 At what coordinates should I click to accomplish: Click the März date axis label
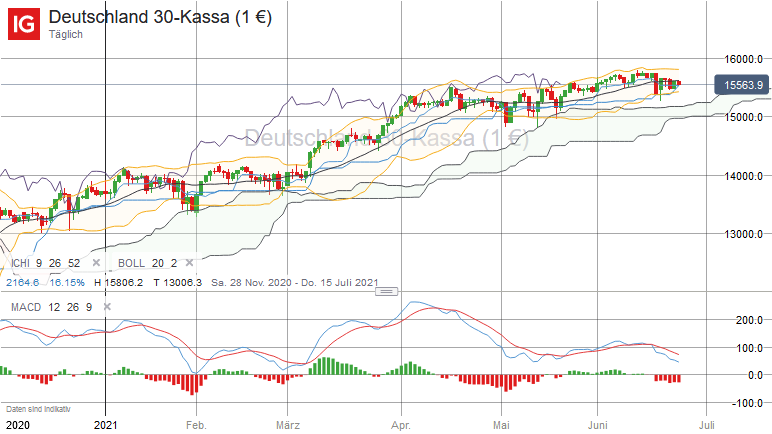(288, 425)
